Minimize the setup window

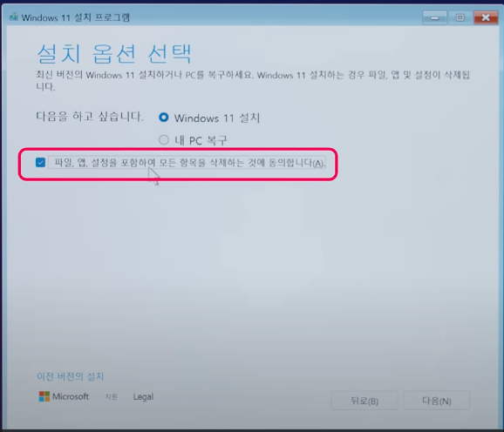tap(434, 17)
